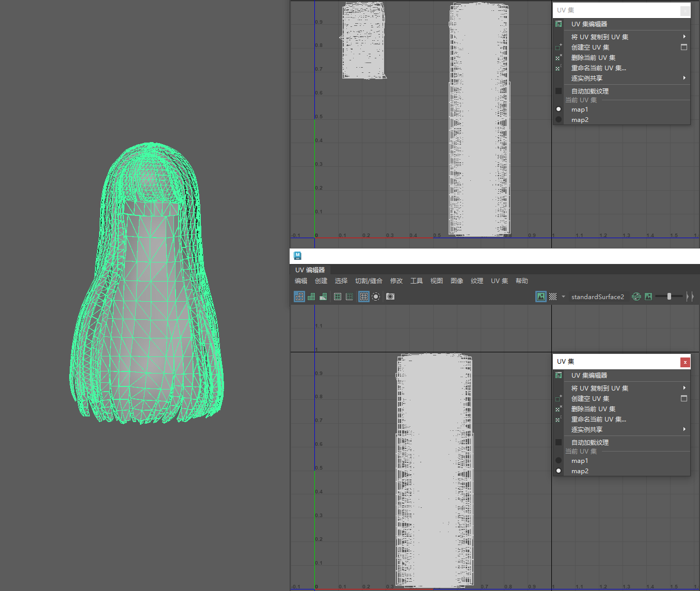Open texture dropdown arrow beside checker icon
The width and height of the screenshot is (700, 591).
(563, 297)
